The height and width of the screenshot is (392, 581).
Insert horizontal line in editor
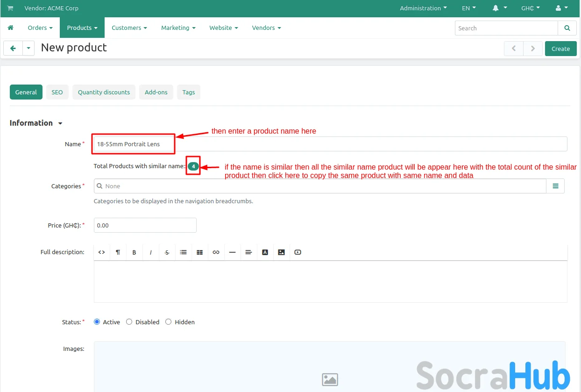click(x=233, y=252)
